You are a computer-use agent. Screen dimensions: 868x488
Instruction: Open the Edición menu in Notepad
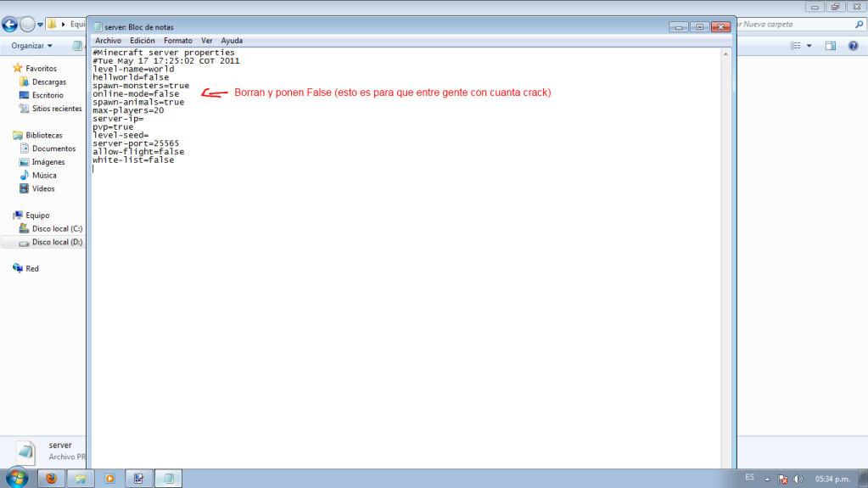pyautogui.click(x=143, y=41)
